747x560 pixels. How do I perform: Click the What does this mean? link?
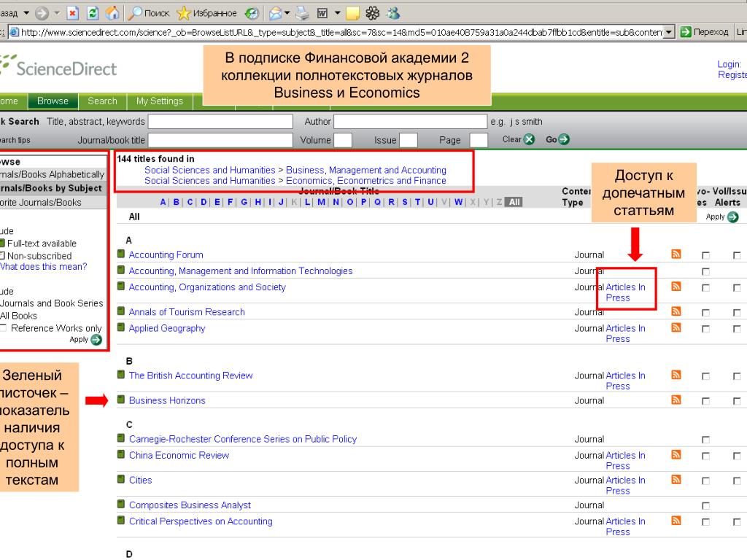tap(43, 267)
